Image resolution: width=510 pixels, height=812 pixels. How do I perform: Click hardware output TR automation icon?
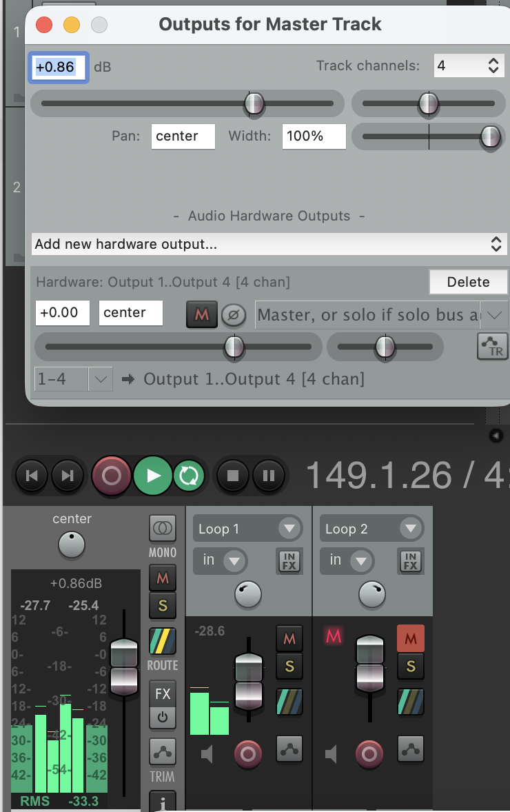click(x=492, y=347)
